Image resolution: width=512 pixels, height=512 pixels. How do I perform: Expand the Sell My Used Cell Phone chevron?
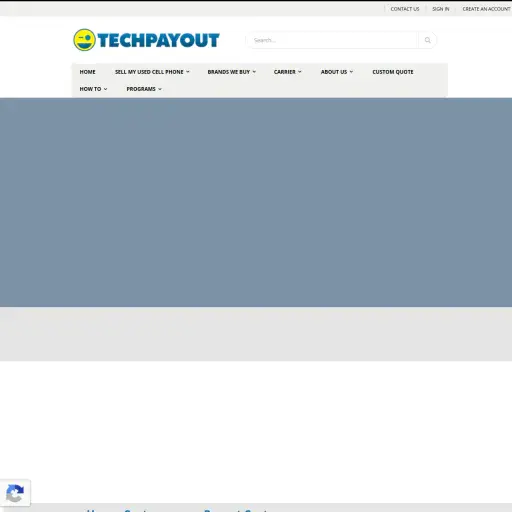point(188,72)
